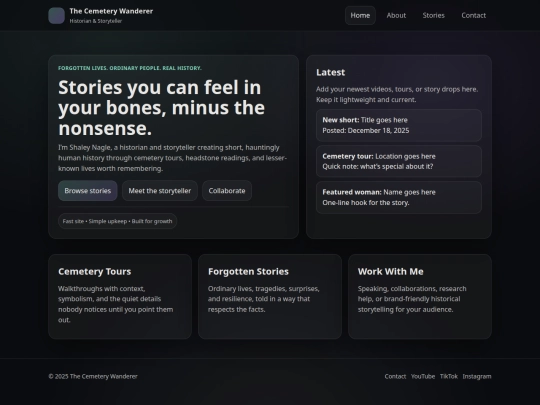Viewport: 540px width, 405px height.
Task: Open the Forgotten Stories card
Action: coord(270,297)
